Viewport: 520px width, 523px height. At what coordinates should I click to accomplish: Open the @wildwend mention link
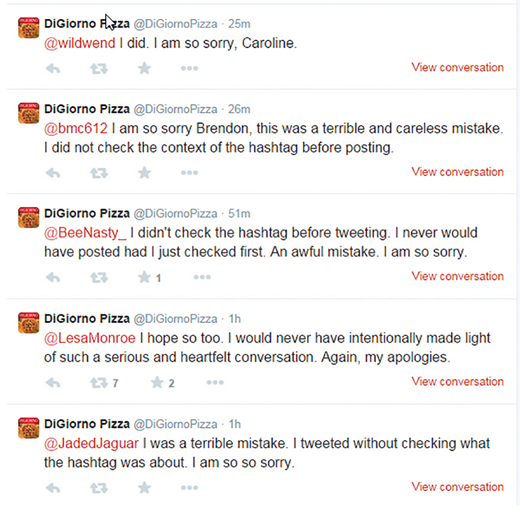(80, 43)
